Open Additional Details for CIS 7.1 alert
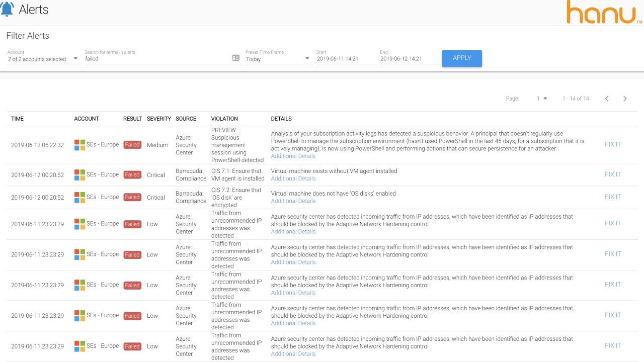This screenshot has width=644, height=362. 293,178
